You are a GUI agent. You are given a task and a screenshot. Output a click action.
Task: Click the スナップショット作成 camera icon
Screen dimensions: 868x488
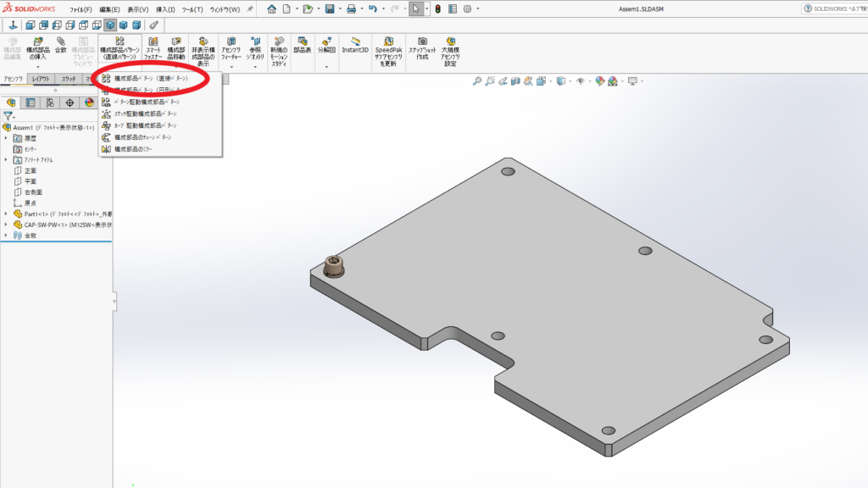(x=421, y=46)
